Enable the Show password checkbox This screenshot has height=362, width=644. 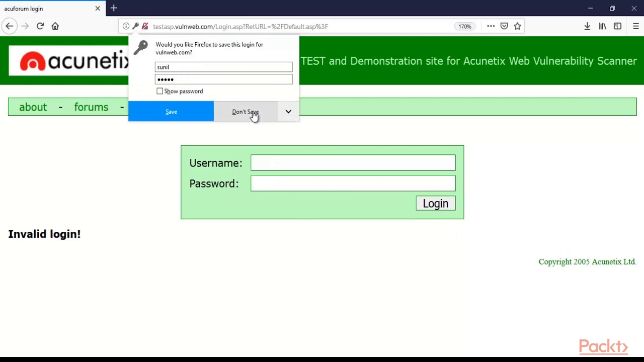click(x=159, y=91)
